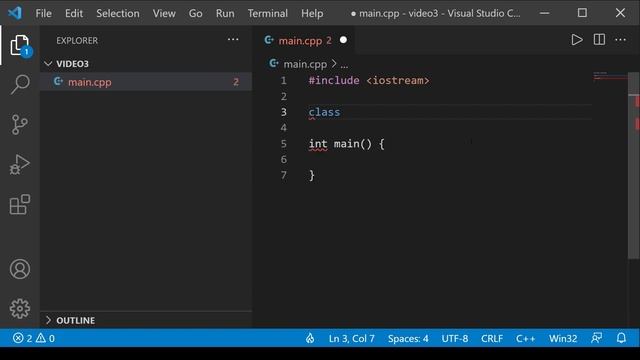Open the feedback icon in status bar

coord(597,338)
